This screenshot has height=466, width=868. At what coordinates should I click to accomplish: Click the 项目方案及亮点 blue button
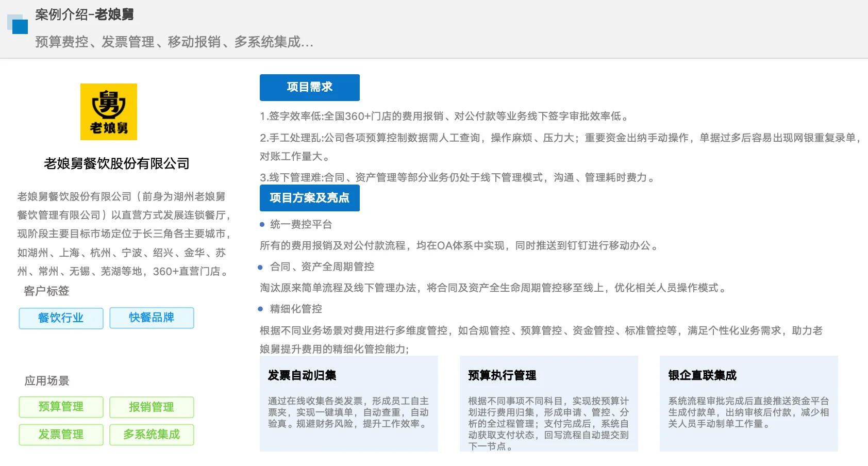pyautogui.click(x=310, y=198)
